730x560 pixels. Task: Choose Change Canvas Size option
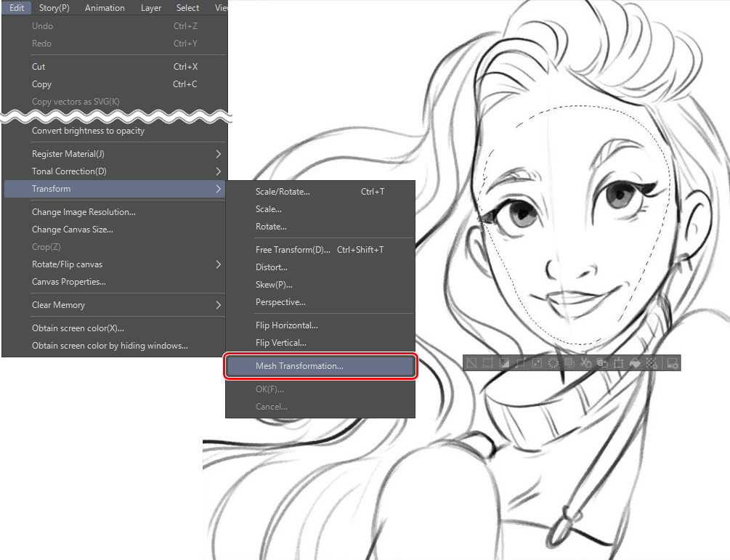[x=73, y=230]
